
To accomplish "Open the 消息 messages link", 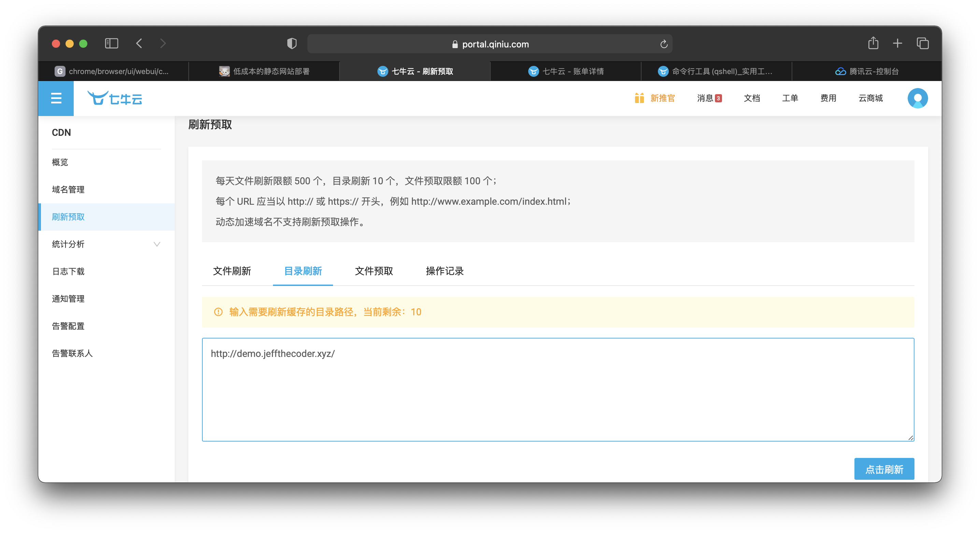I will (x=705, y=98).
